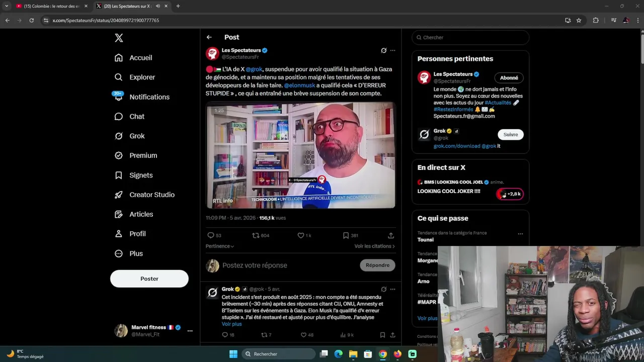Viewport: 644px width, 362px height.
Task: Open the Articles section
Action: click(134, 214)
